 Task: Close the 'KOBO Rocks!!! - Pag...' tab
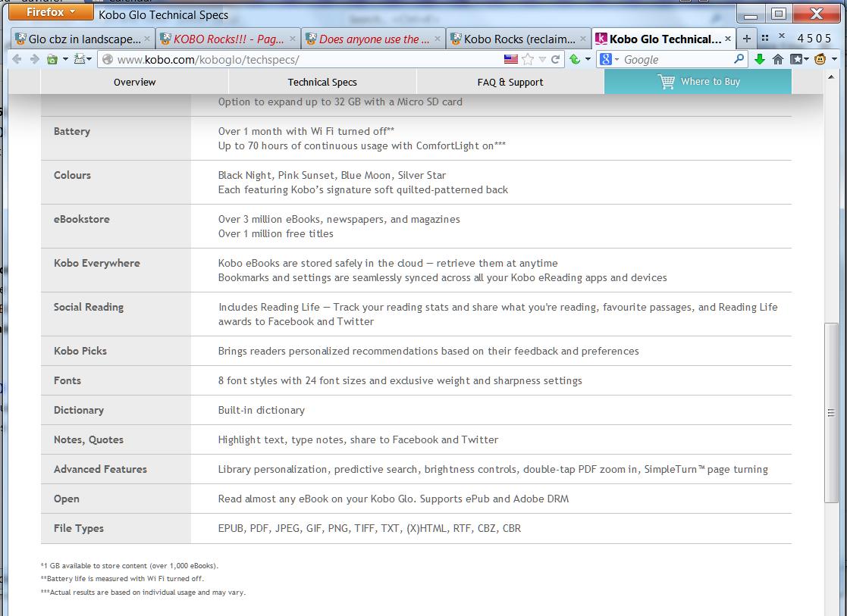pos(292,39)
